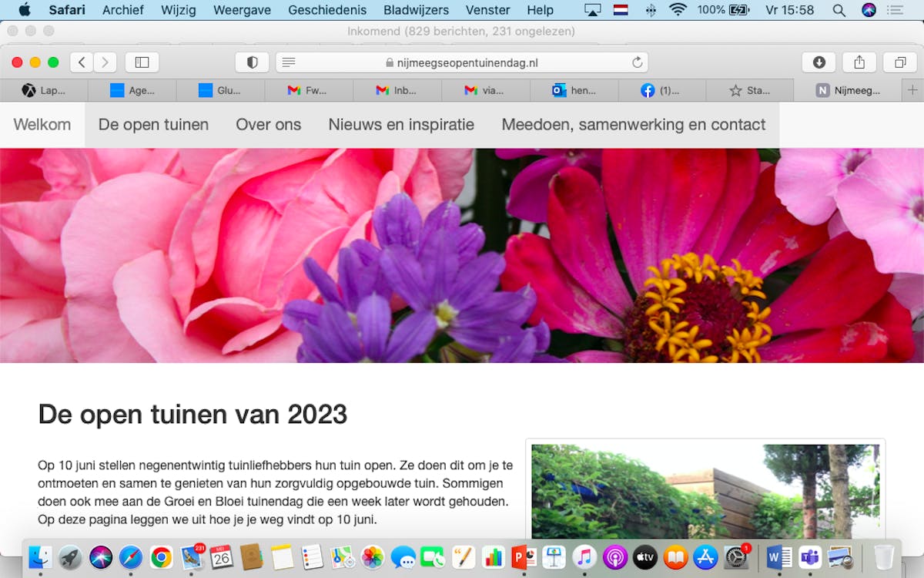
Task: Open the Share sheet button
Action: [859, 62]
